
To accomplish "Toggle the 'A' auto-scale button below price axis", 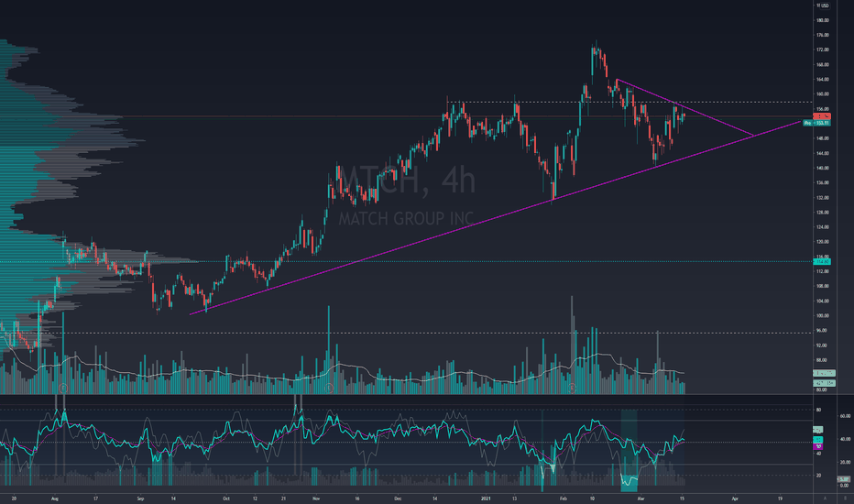I will [x=825, y=499].
